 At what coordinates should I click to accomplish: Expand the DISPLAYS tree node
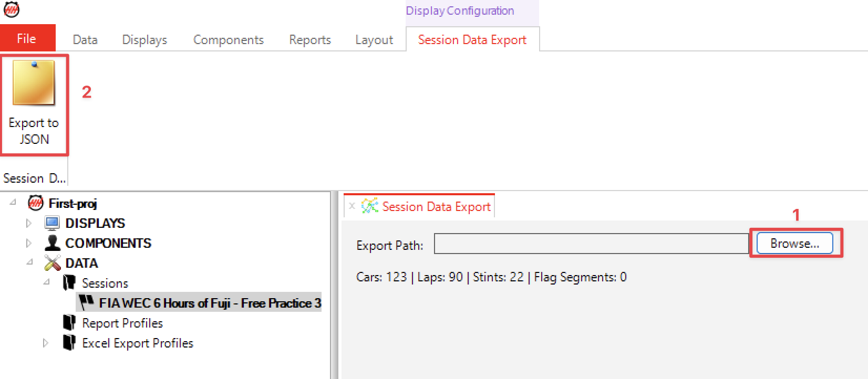29,223
